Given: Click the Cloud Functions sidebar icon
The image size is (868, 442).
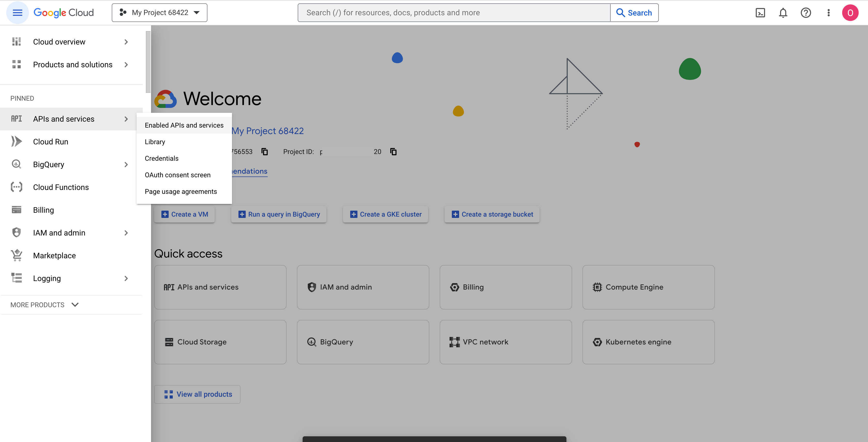Looking at the screenshot, I should click(17, 187).
